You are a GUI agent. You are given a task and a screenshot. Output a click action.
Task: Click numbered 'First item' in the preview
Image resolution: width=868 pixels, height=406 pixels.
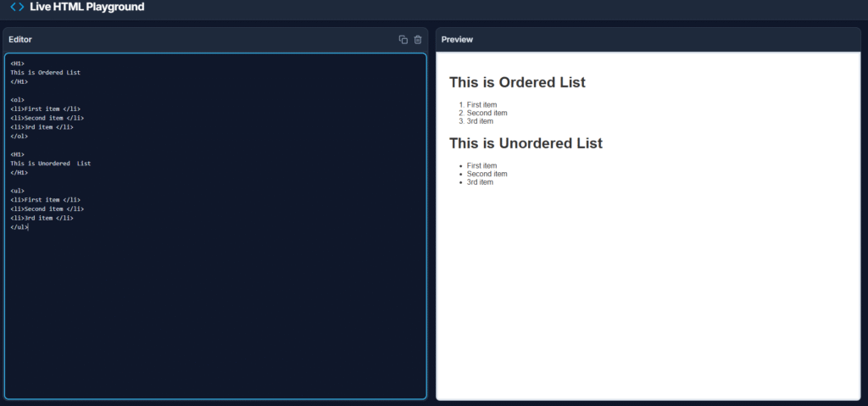[481, 105]
